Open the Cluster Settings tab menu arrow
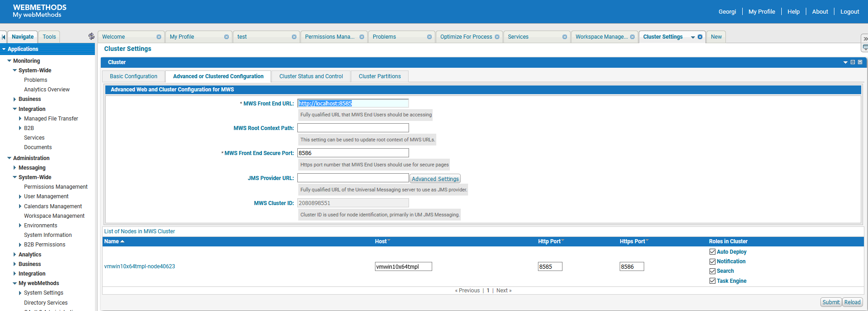Screen dimensions: 868x311 pyautogui.click(x=693, y=37)
